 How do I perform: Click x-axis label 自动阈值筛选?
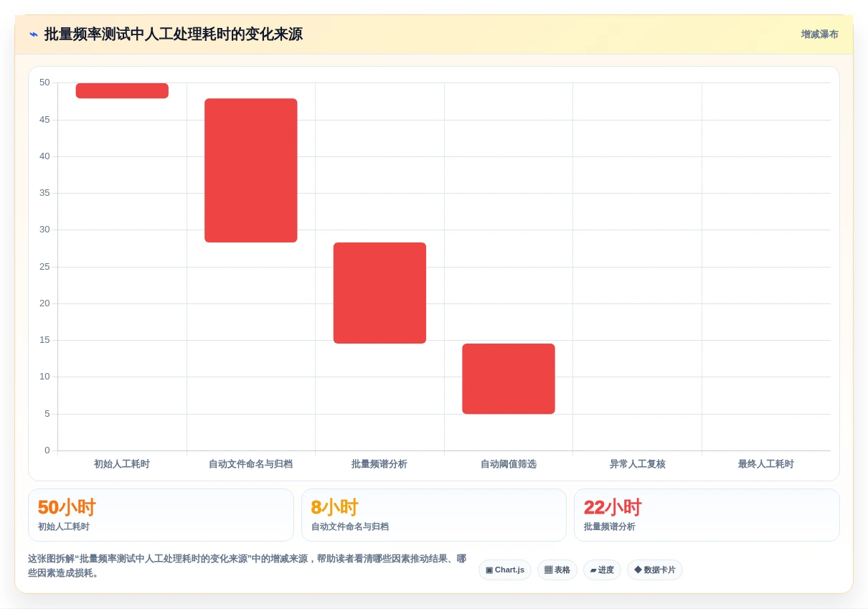coord(509,464)
